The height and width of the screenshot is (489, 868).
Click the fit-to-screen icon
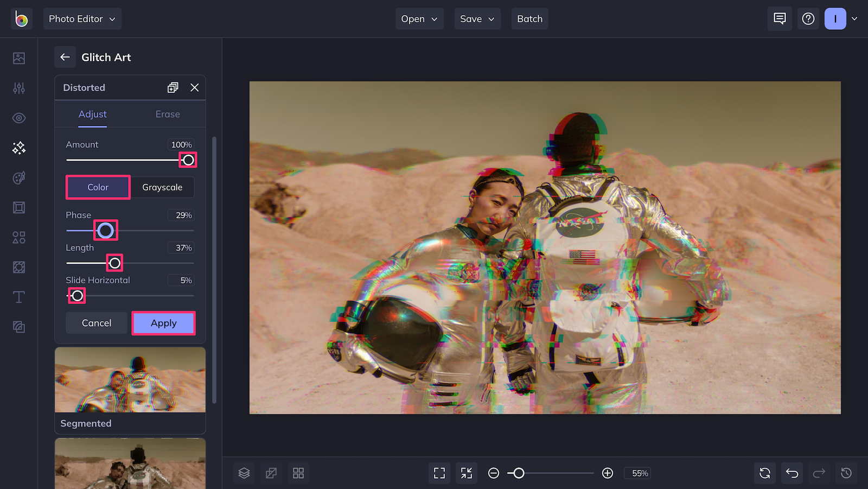click(466, 473)
